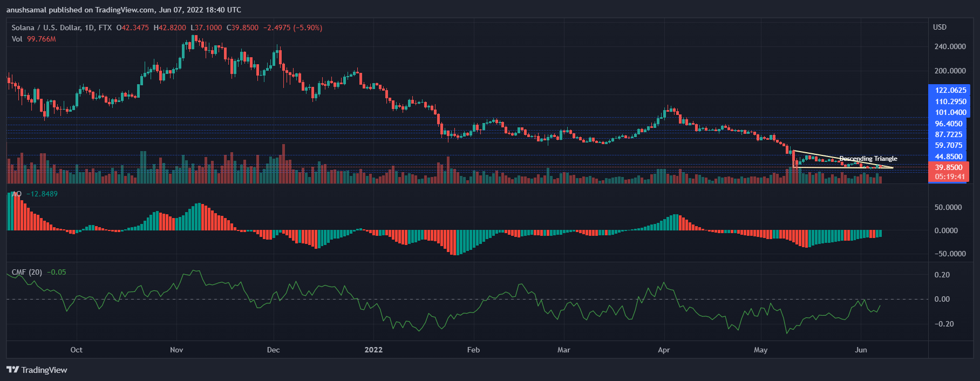Select the AO indicator label
This screenshot has width=980, height=381.
pyautogui.click(x=17, y=194)
